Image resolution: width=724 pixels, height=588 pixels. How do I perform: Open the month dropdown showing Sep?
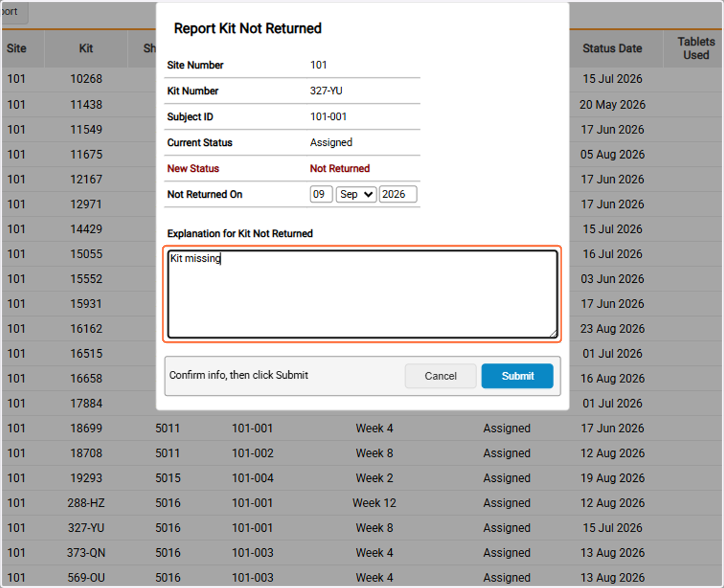[x=356, y=194]
